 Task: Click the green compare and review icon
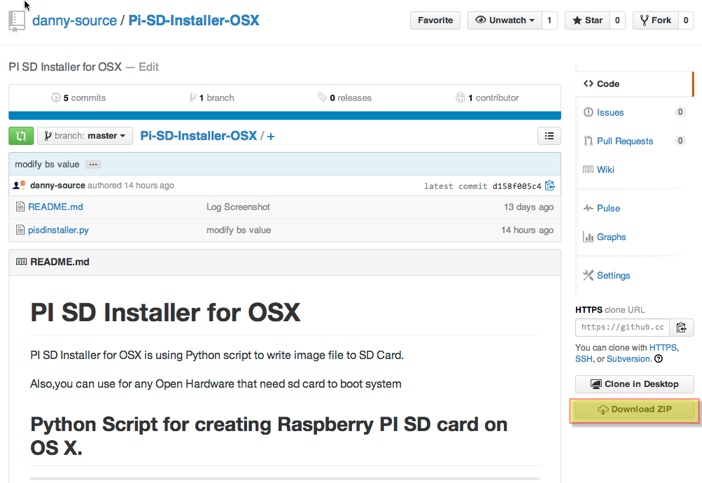tap(20, 136)
